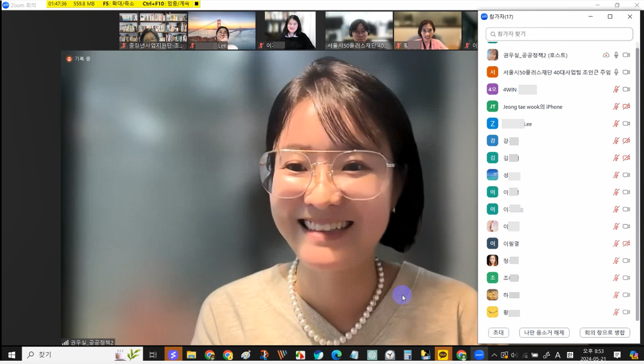This screenshot has width=644, height=364.
Task: Click the stop button on recorder bar
Action: pos(197,4)
